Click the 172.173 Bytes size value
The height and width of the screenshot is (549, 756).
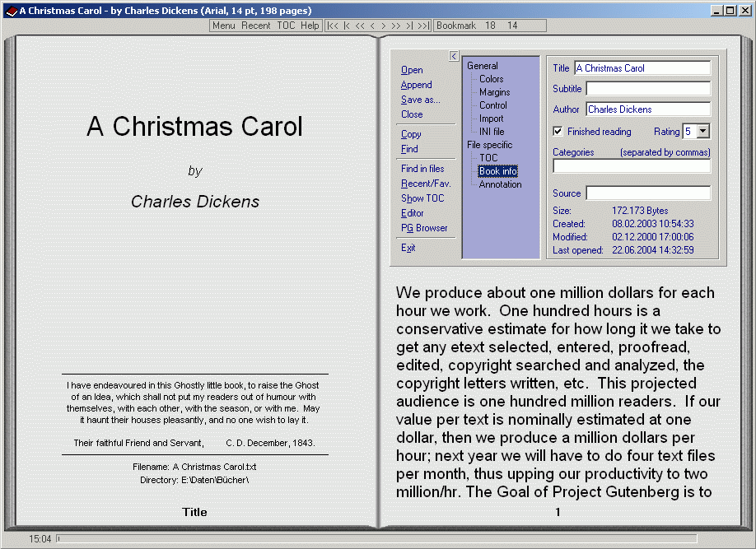tap(640, 211)
